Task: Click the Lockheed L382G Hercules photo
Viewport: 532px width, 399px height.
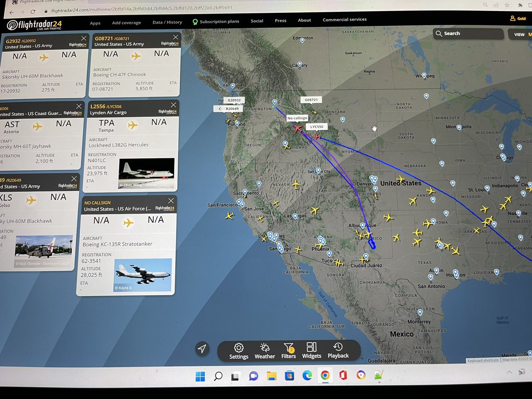Action: (146, 173)
